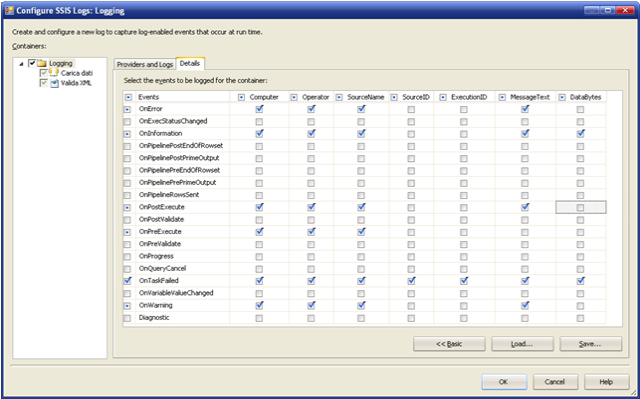The height and width of the screenshot is (399, 640).
Task: Switch to Providers and Logs tab
Action: (x=145, y=64)
